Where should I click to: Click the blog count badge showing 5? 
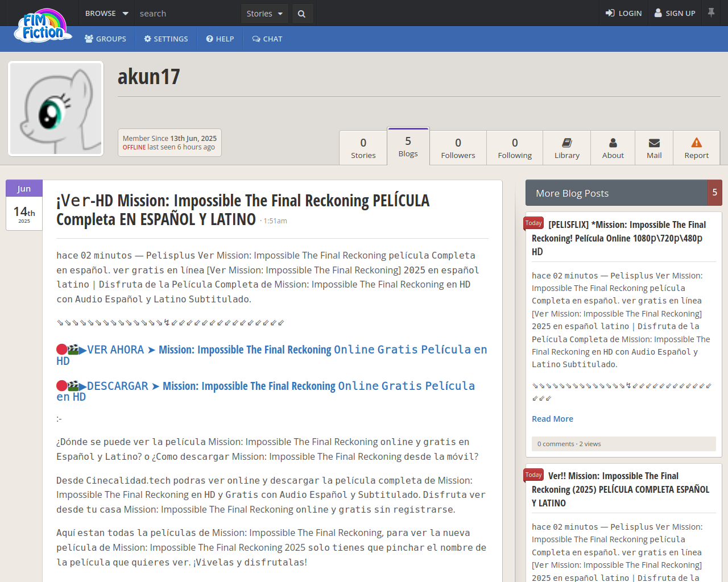pos(715,193)
